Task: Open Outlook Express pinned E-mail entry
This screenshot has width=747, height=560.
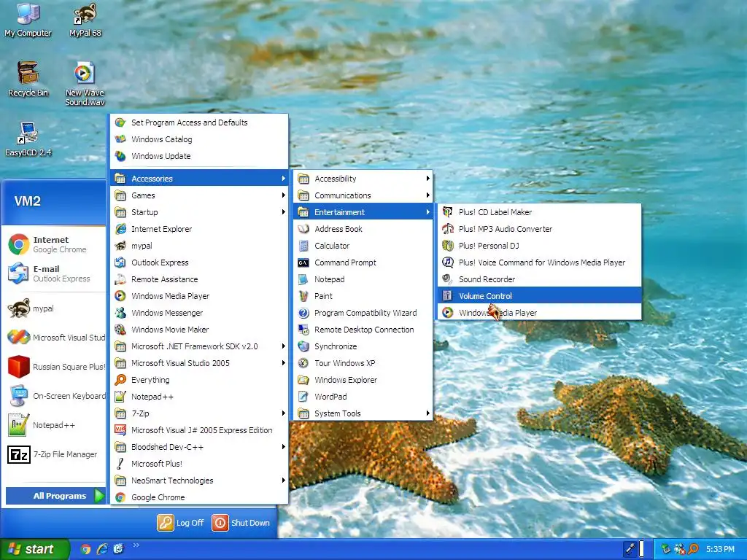Action: tap(53, 274)
